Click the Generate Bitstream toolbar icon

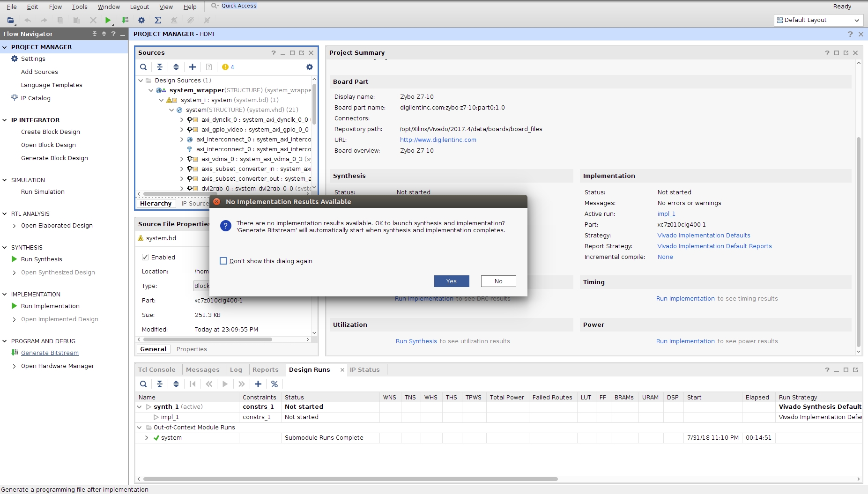[x=125, y=20]
